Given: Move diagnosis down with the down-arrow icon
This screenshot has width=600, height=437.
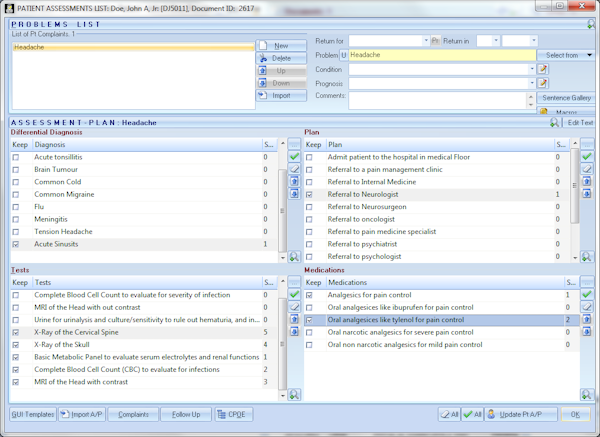Looking at the screenshot, I should [x=294, y=193].
